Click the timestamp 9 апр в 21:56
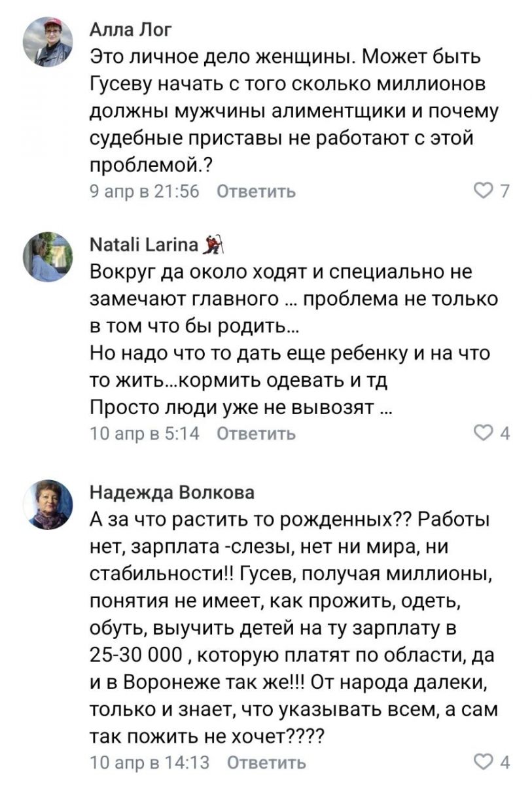532x785 pixels. pos(144,192)
